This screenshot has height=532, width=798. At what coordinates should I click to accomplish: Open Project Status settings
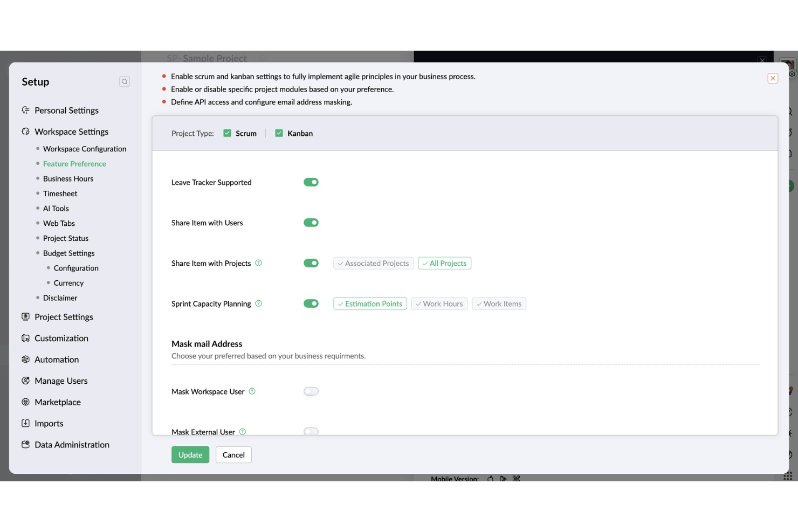pos(66,238)
